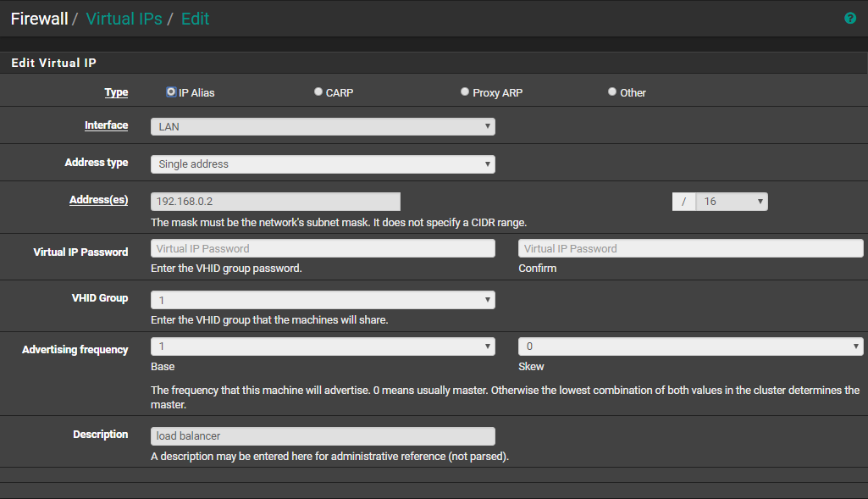Click the Address field containing 192.168.0.2
This screenshot has height=499, width=868.
coord(275,202)
